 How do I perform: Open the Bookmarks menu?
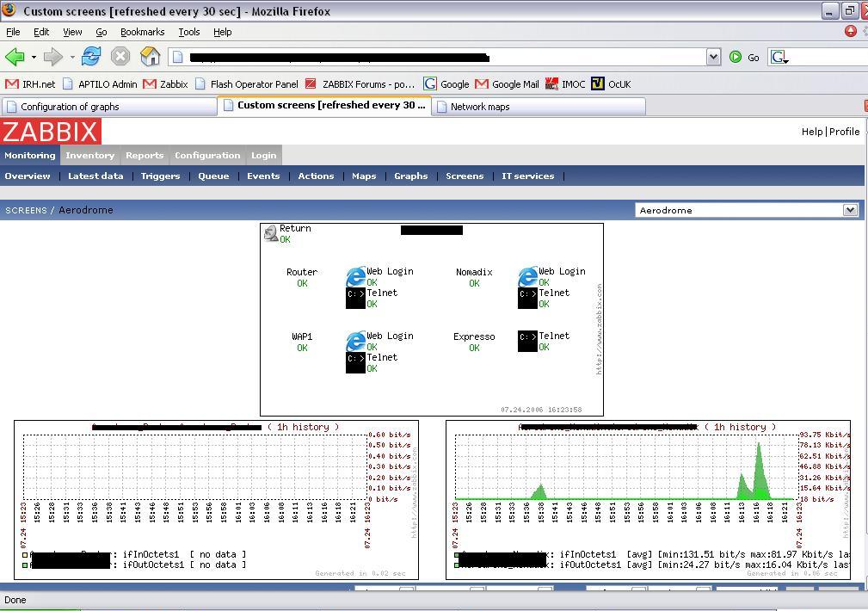142,32
